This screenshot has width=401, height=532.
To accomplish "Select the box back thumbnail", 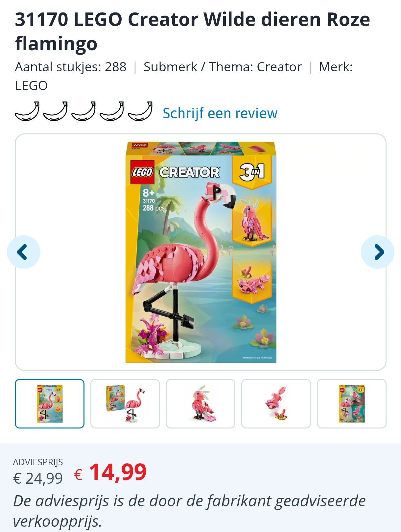I will click(352, 404).
